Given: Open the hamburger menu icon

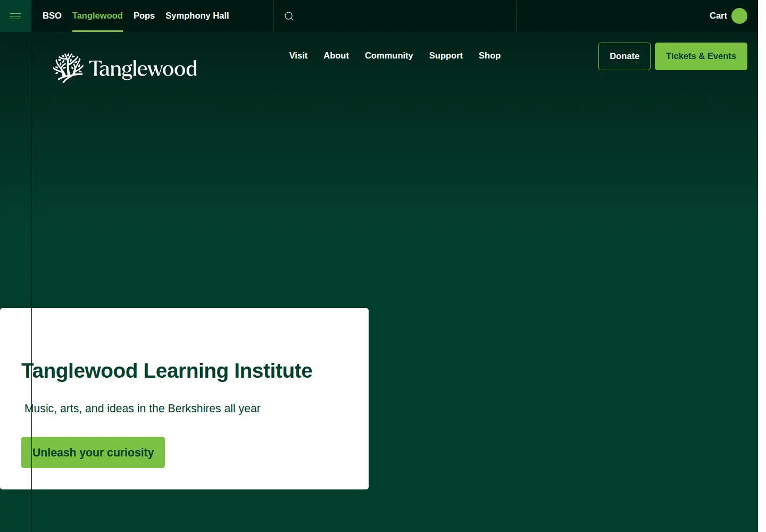Looking at the screenshot, I should (x=15, y=16).
